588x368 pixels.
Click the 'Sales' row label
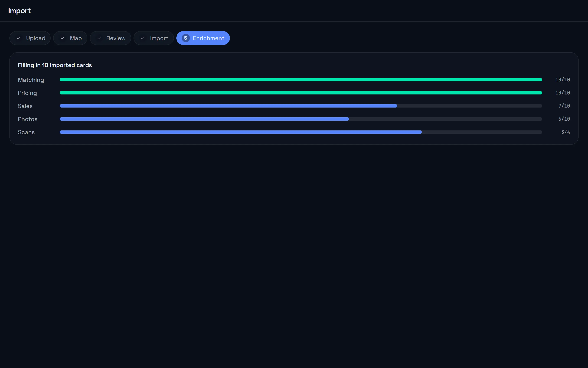tap(25, 106)
